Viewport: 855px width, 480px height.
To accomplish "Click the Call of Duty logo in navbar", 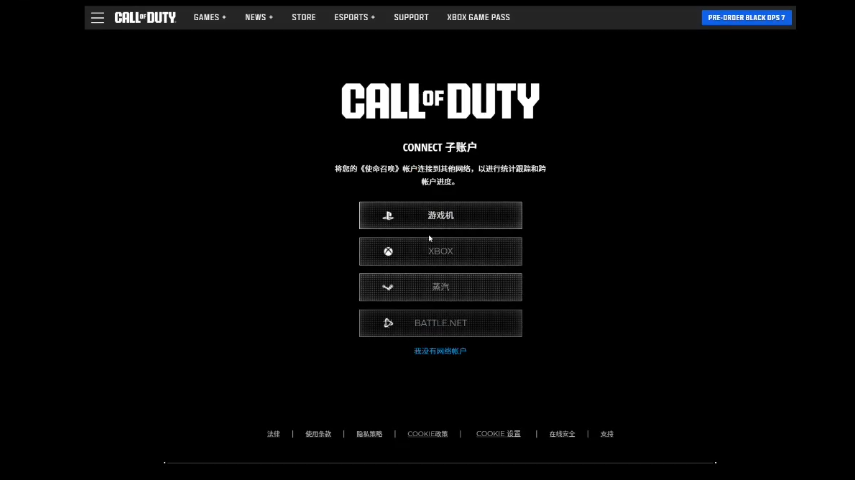I will pyautogui.click(x=145, y=18).
